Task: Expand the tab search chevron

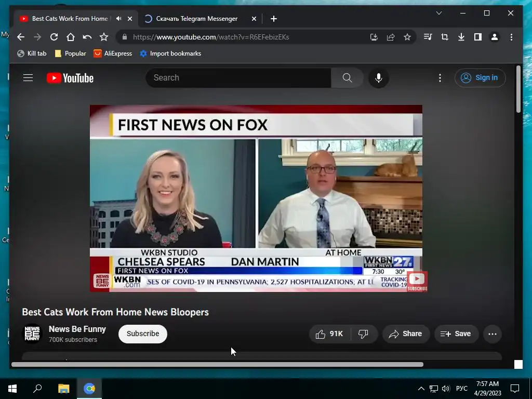Action: click(438, 13)
